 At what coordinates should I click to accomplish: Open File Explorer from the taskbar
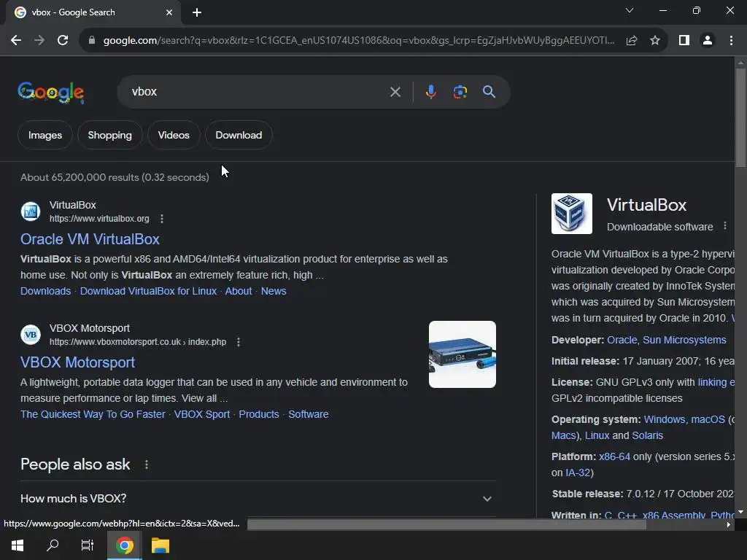(x=160, y=545)
